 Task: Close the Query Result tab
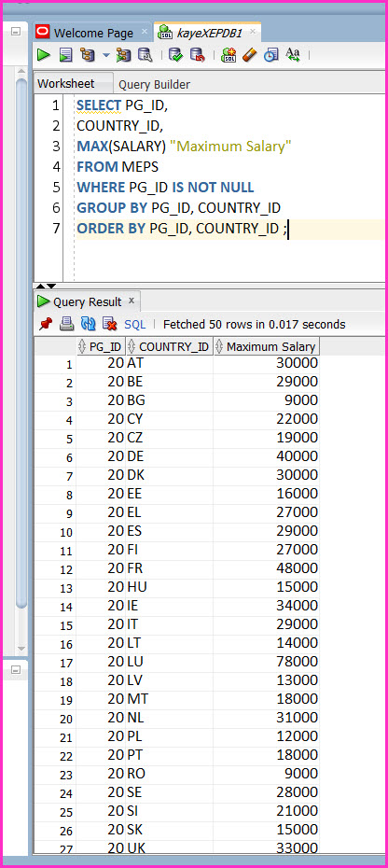132,301
